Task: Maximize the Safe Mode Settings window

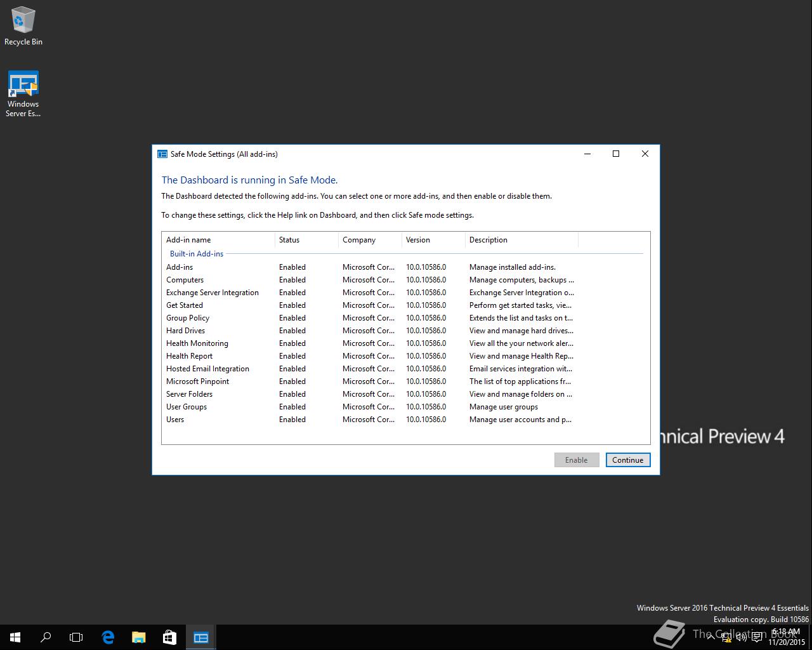Action: click(615, 154)
